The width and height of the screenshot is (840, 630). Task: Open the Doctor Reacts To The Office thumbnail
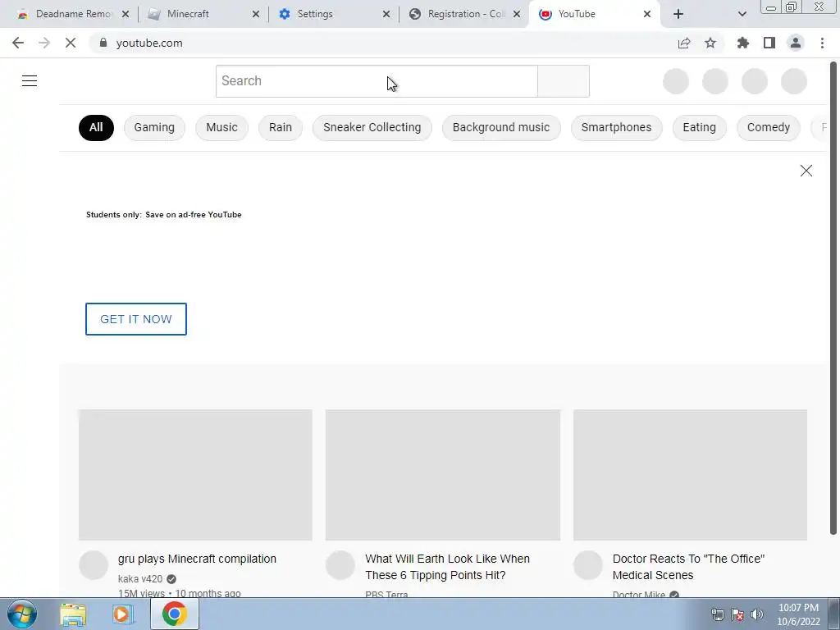[x=690, y=475]
